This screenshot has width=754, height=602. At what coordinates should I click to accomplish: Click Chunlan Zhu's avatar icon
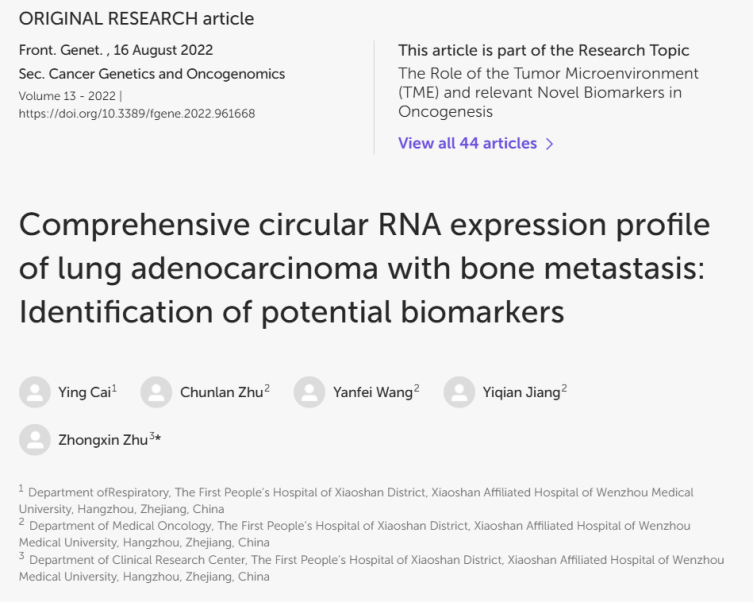pos(156,392)
